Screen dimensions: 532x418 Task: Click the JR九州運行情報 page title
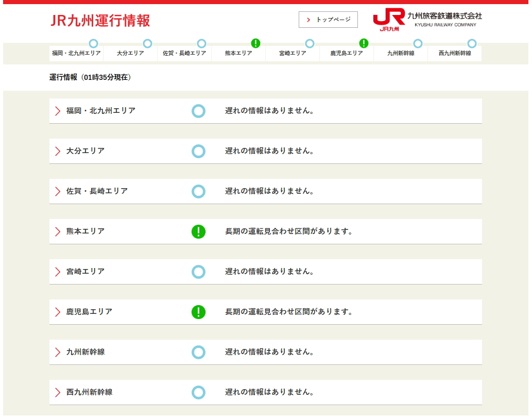coord(100,21)
